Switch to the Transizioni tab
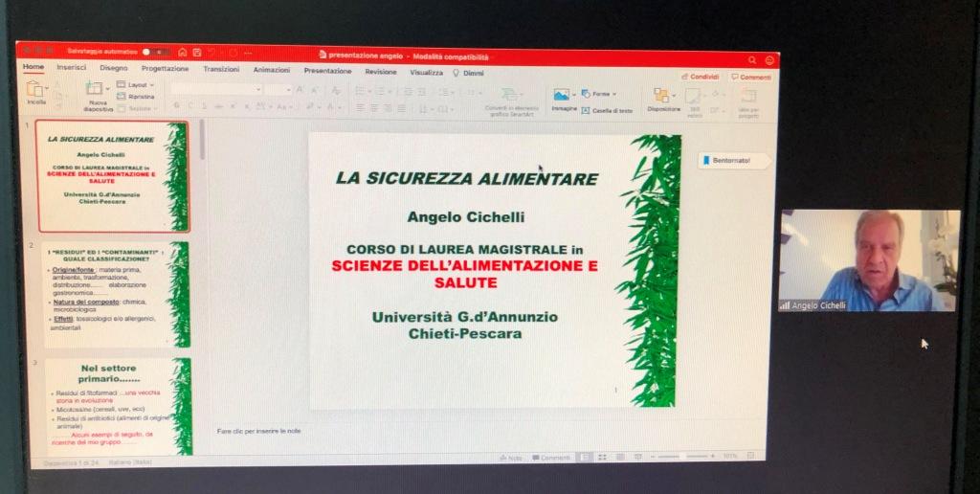This screenshot has width=980, height=494. [221, 70]
